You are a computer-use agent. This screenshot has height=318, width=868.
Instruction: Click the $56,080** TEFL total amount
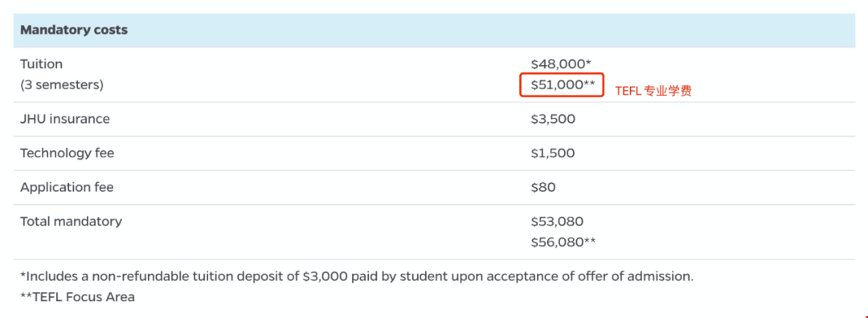[x=563, y=243]
